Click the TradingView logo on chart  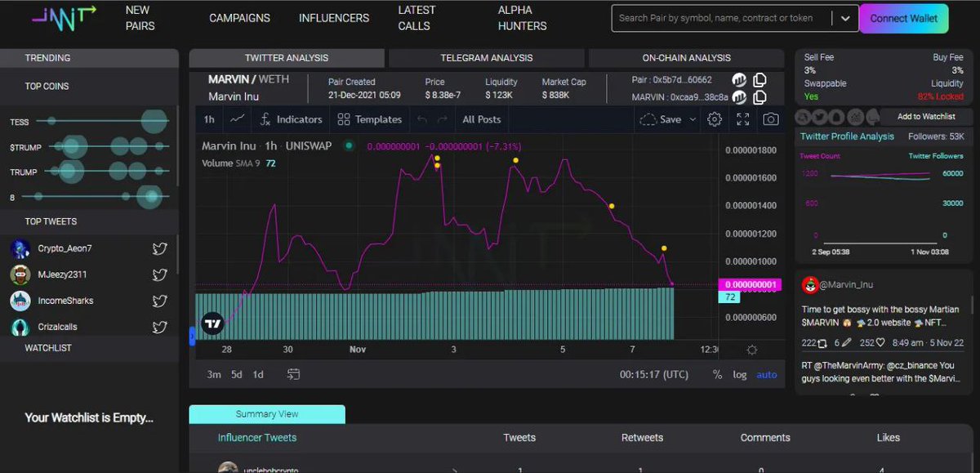[x=212, y=324]
